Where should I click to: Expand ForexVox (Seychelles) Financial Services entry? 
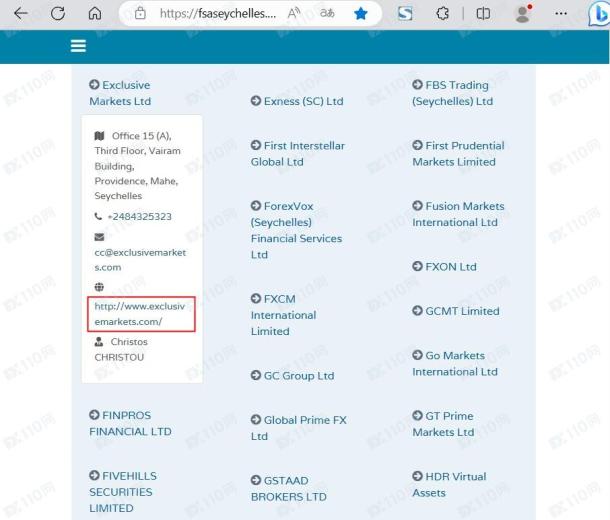[x=296, y=230]
